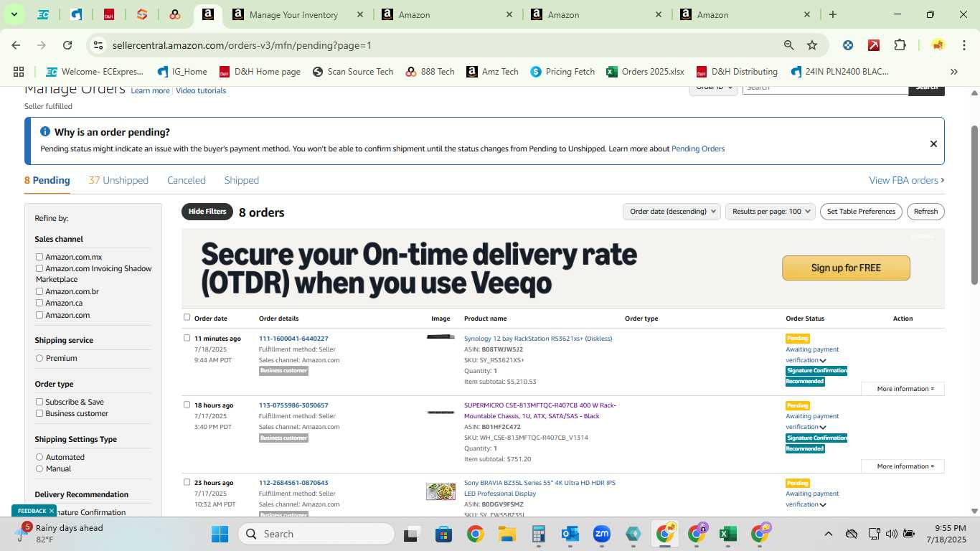Select the 8 Pending tab
The width and height of the screenshot is (980, 551).
[x=47, y=180]
